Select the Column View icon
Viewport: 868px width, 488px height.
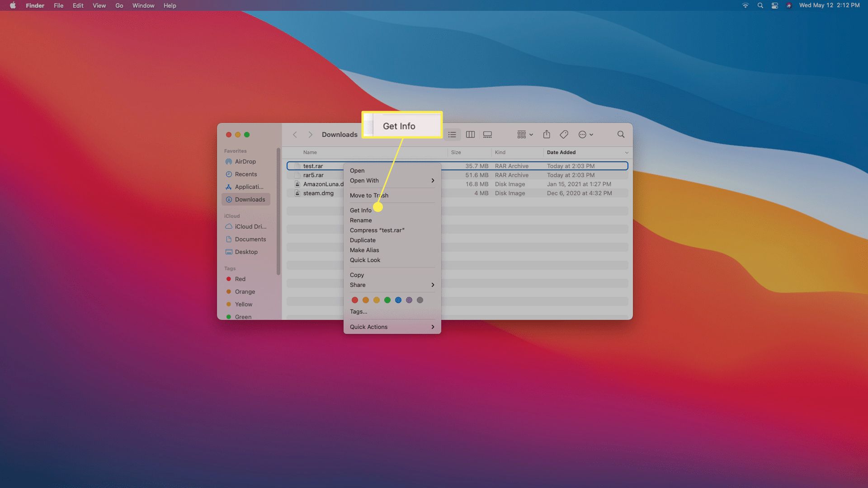coord(471,135)
